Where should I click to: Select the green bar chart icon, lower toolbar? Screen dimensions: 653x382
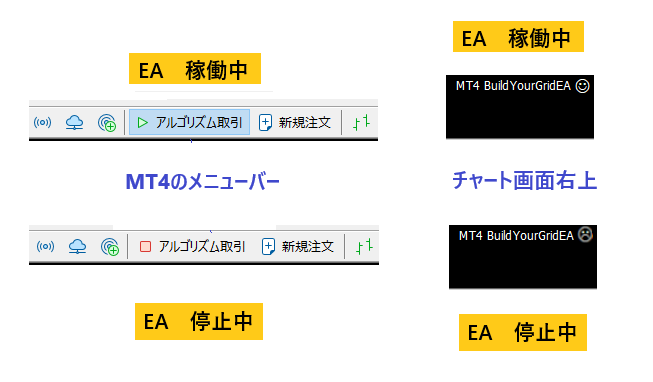(364, 247)
